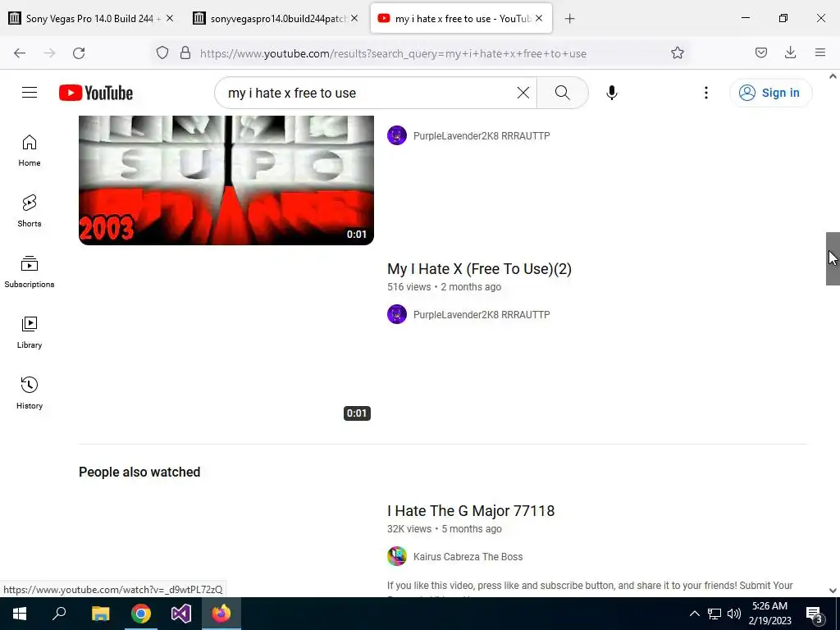Bookmark this page with the star icon
Viewport: 840px width, 630px height.
[677, 53]
